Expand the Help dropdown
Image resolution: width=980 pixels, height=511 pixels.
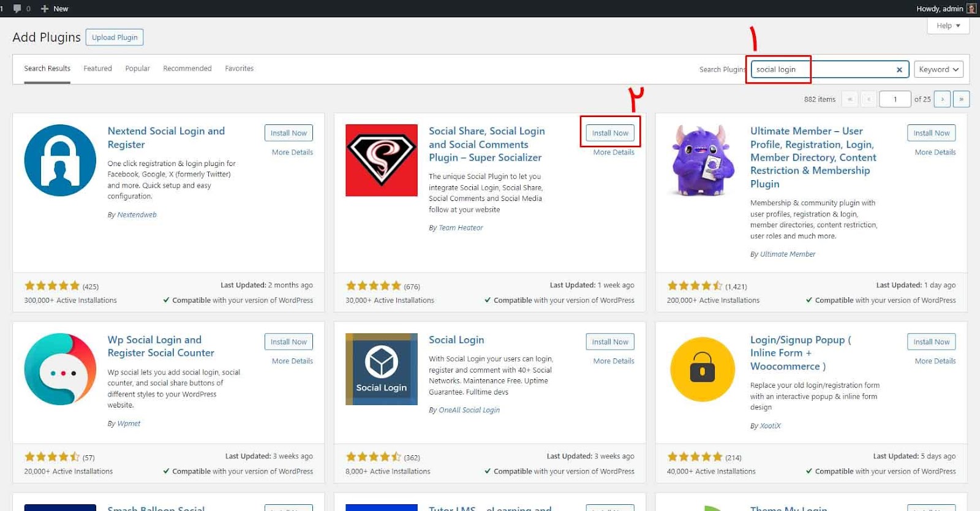point(948,26)
